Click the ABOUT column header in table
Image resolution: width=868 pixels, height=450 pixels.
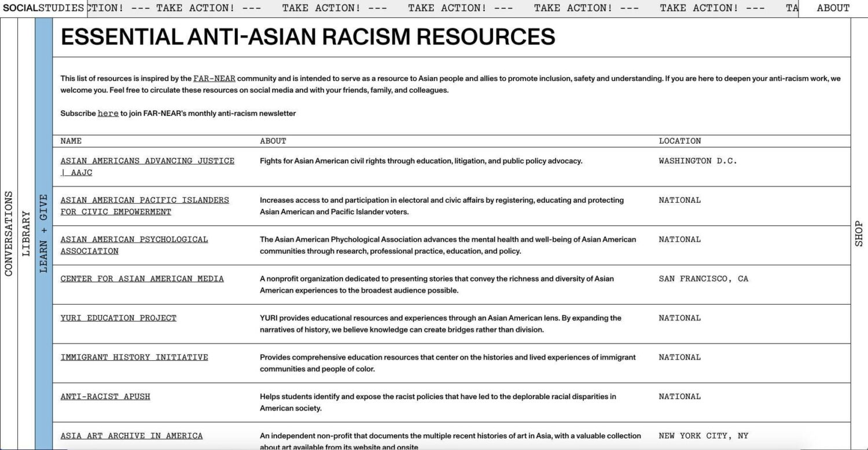[273, 141]
